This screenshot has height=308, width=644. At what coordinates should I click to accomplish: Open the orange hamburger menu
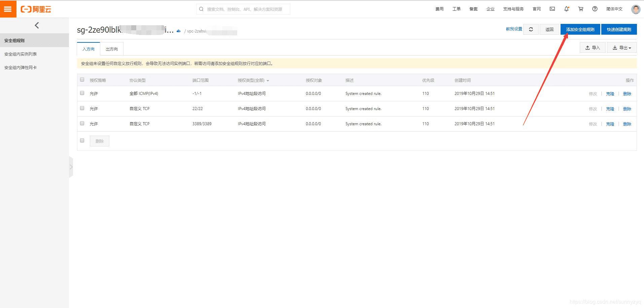point(8,9)
